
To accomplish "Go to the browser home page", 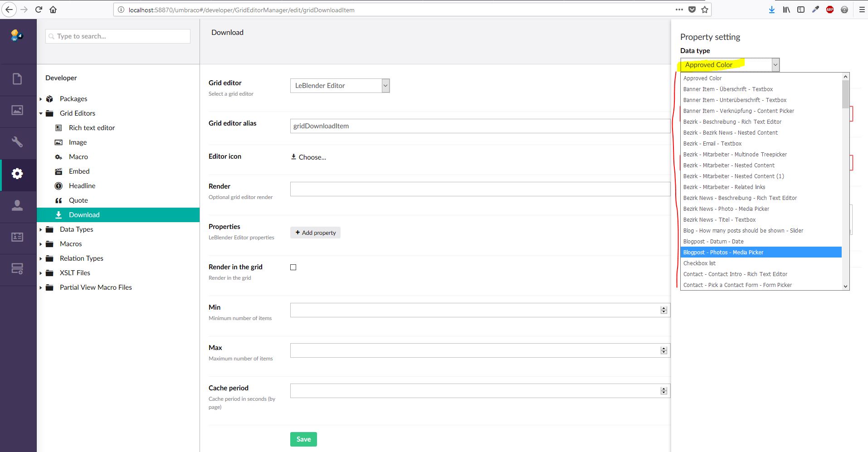I will 53,10.
